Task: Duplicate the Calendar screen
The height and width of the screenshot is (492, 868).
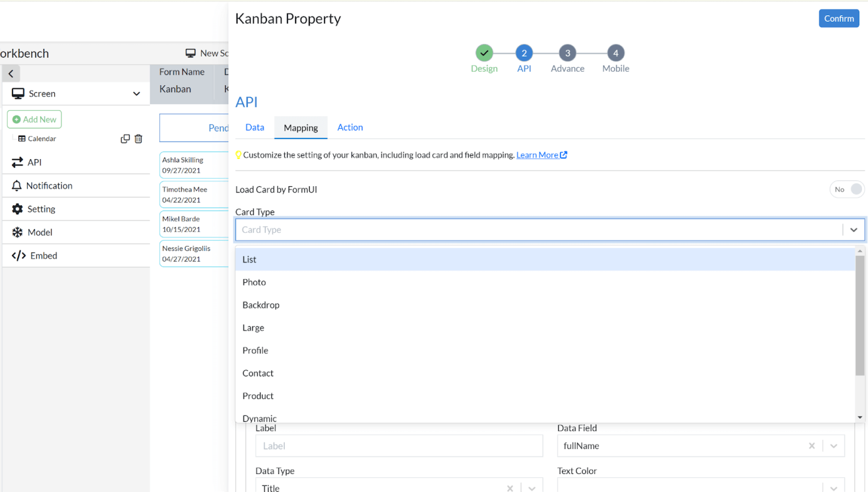Action: click(125, 138)
